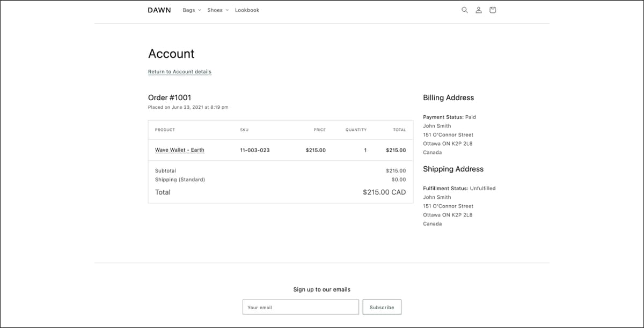
Task: Open the Lookbook menu item
Action: [247, 10]
